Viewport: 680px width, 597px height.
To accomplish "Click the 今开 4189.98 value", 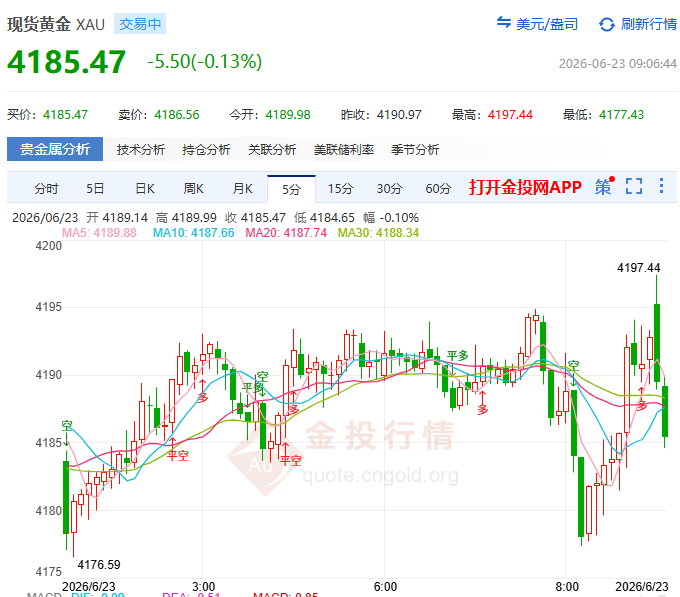I will (288, 115).
